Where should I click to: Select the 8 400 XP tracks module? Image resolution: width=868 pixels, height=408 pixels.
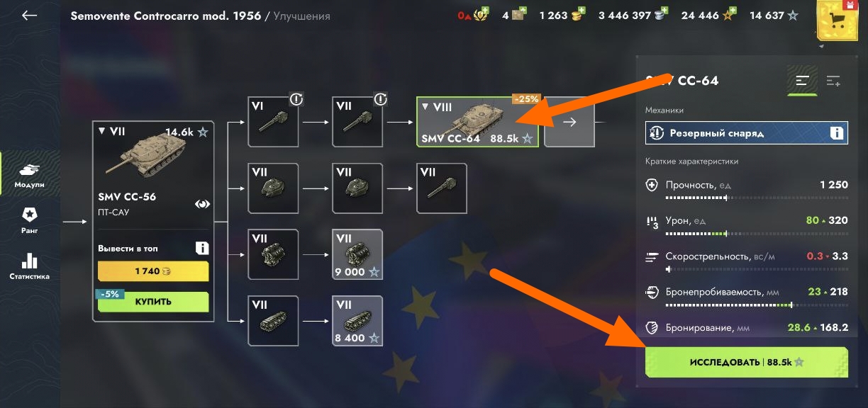point(357,321)
